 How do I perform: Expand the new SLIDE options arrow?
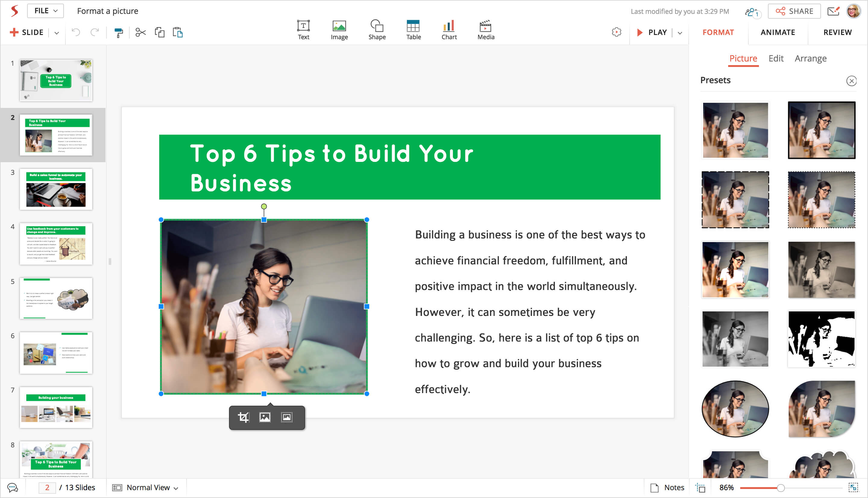[x=57, y=33]
